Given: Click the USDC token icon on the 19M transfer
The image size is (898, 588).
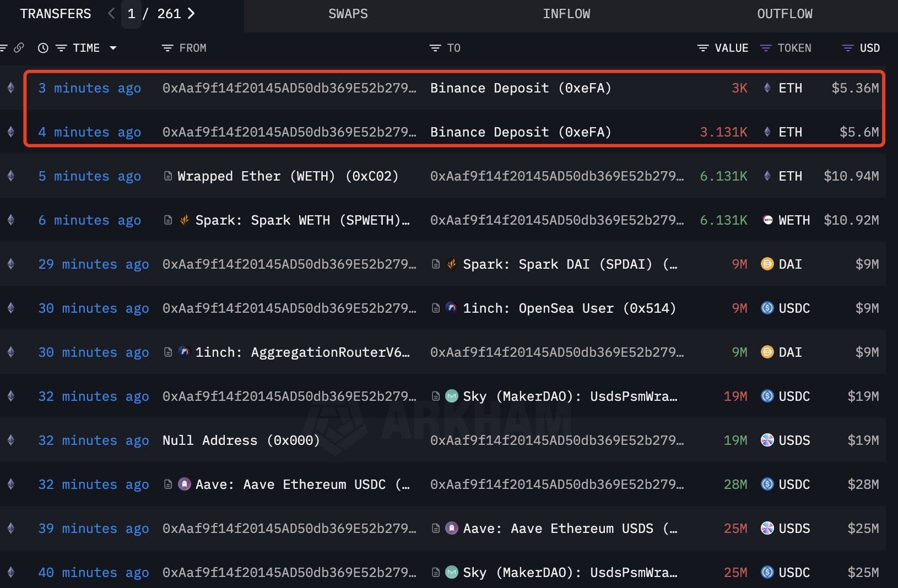Looking at the screenshot, I should (x=767, y=396).
